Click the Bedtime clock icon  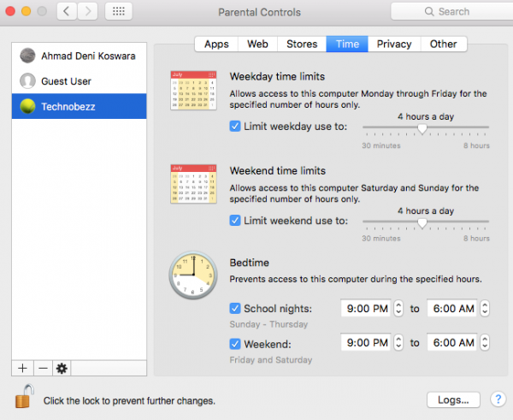(x=192, y=277)
